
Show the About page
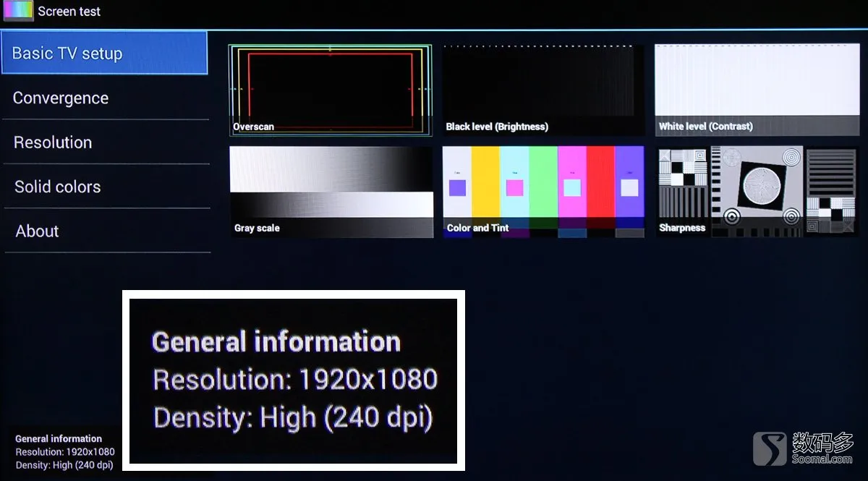pyautogui.click(x=106, y=231)
